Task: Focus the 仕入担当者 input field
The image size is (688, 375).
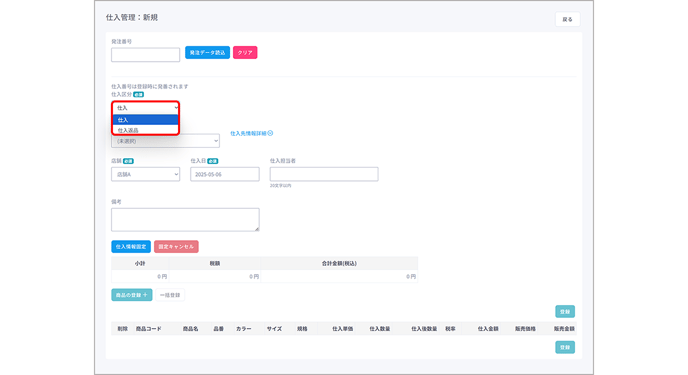Action: point(324,174)
